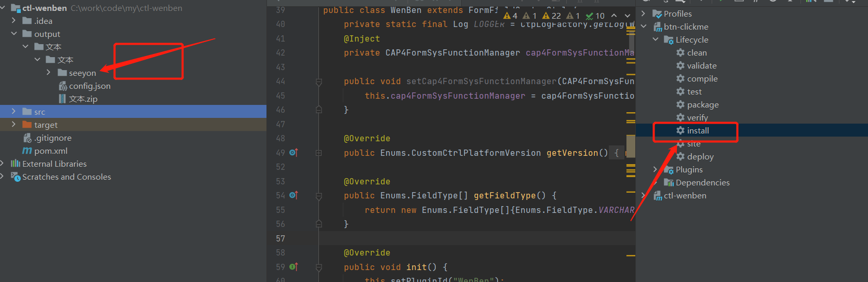Viewport: 868px width, 282px height.
Task: Click the 文本.zip archive icon
Action: 62,99
